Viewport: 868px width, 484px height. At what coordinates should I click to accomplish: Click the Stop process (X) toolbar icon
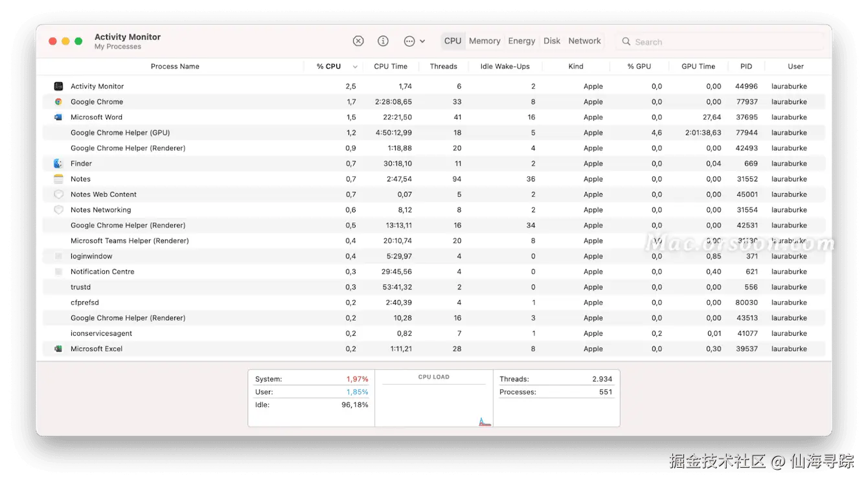tap(358, 41)
